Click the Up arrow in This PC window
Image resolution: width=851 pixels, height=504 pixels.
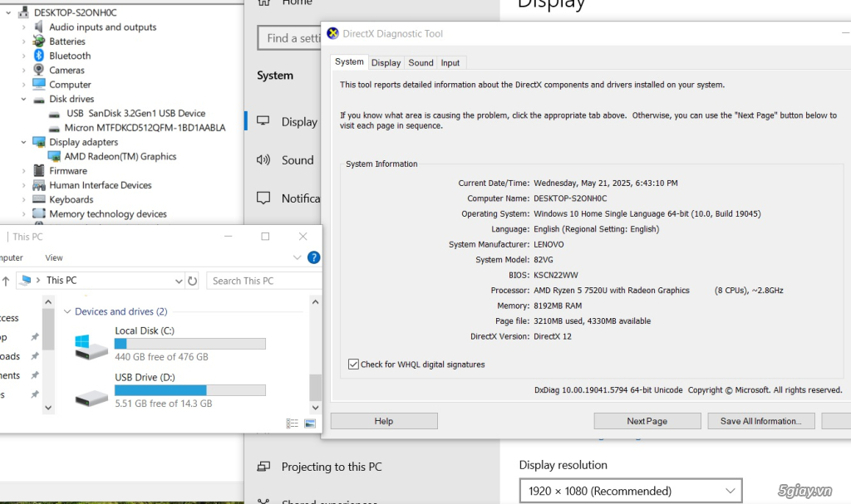pyautogui.click(x=6, y=281)
